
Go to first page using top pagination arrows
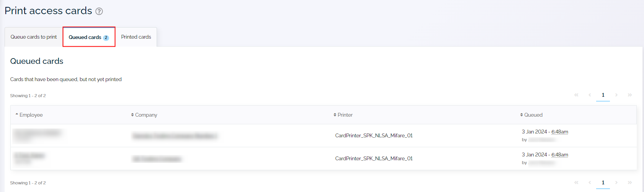click(576, 95)
